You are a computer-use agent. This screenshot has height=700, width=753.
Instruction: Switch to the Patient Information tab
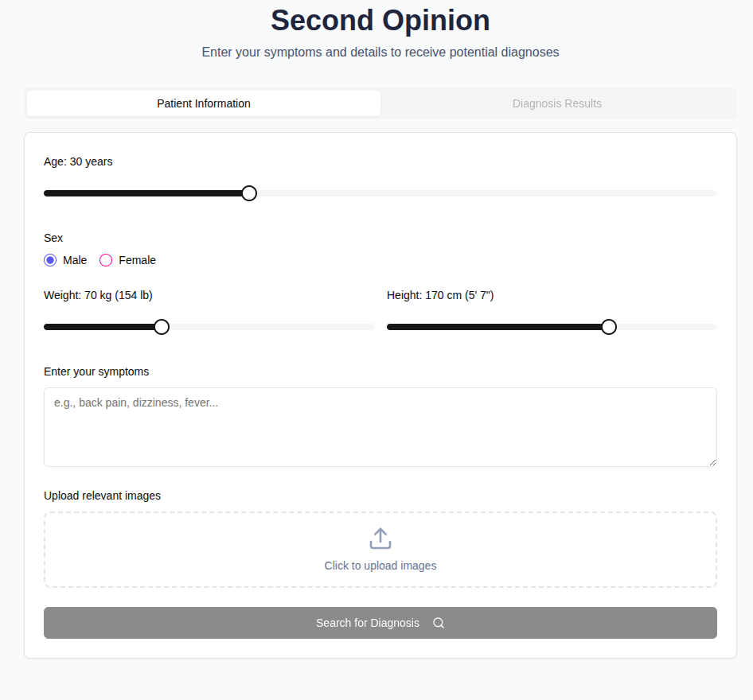coord(204,103)
